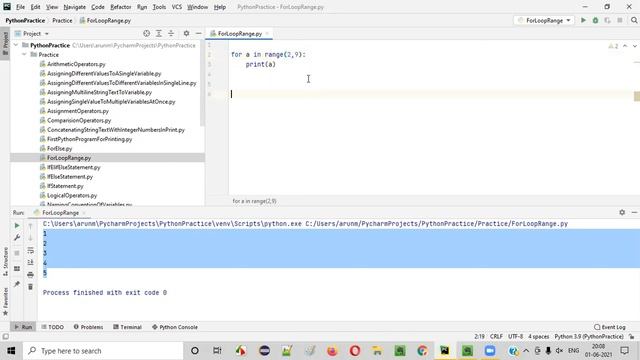Viewport: 640px width, 360px height.
Task: Click the Select Opened File target icon
Action: 147,33
